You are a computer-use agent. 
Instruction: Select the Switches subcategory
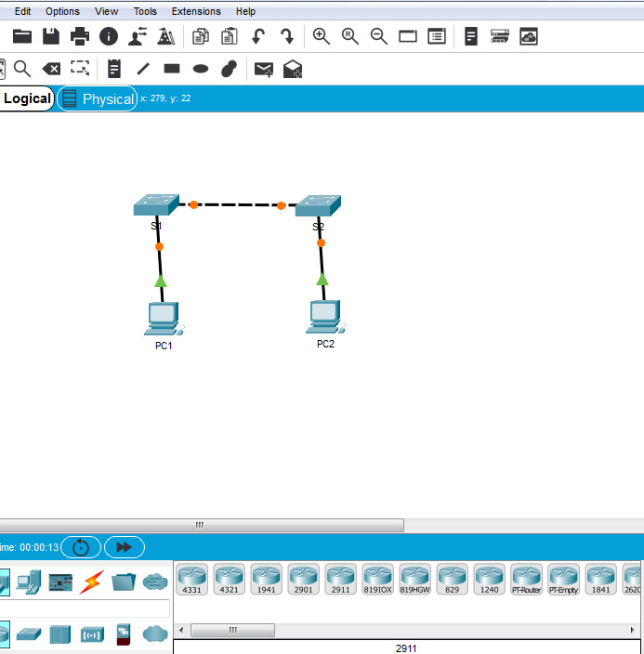pos(29,634)
